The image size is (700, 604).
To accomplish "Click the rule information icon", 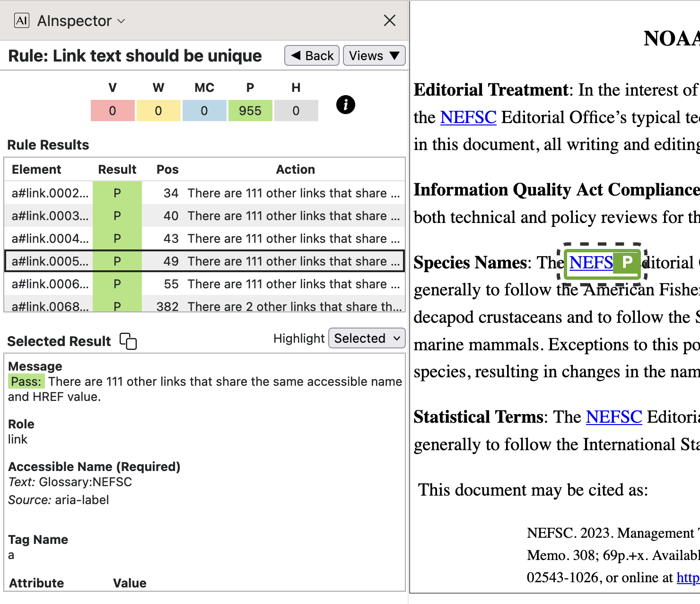I will (x=345, y=105).
